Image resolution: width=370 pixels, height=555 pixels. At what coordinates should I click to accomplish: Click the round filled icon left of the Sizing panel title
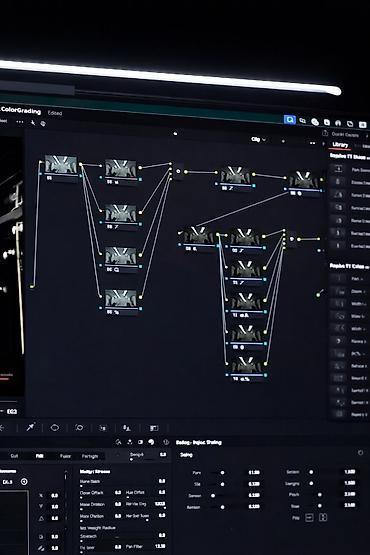click(151, 442)
